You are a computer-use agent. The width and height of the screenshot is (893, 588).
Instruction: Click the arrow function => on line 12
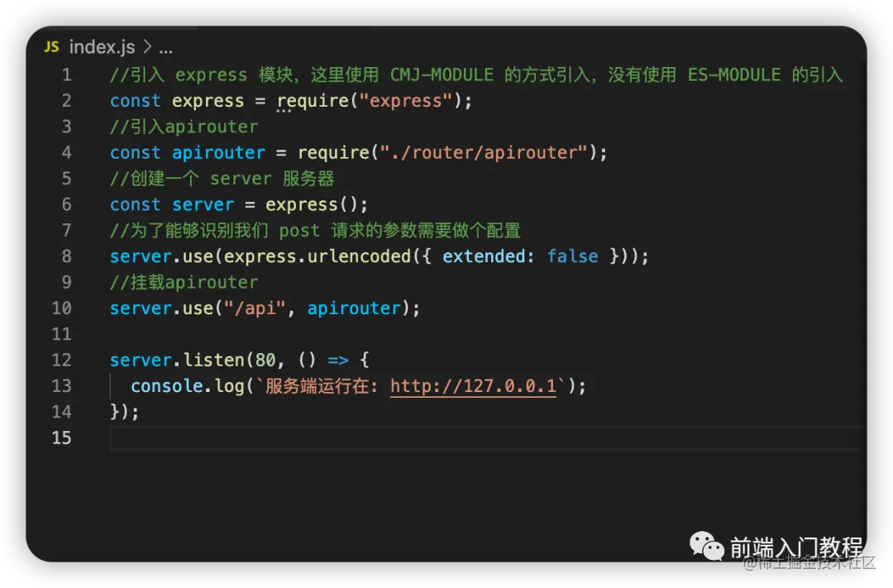tap(338, 360)
